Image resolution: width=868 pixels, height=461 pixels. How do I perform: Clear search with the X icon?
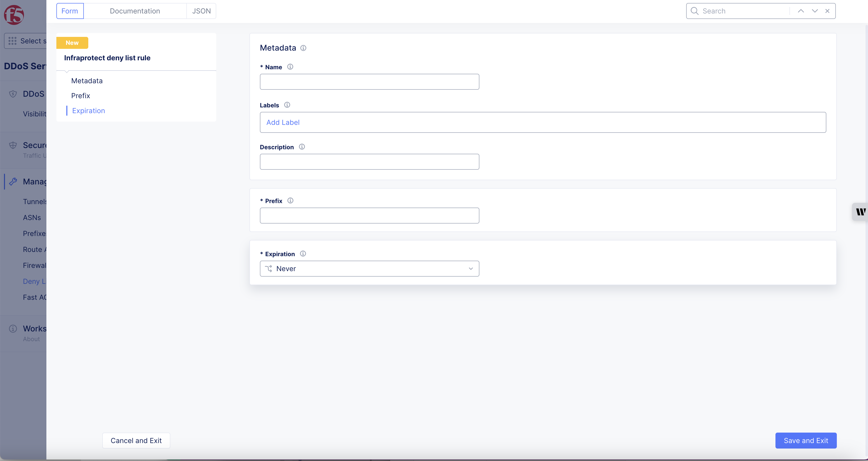[827, 11]
